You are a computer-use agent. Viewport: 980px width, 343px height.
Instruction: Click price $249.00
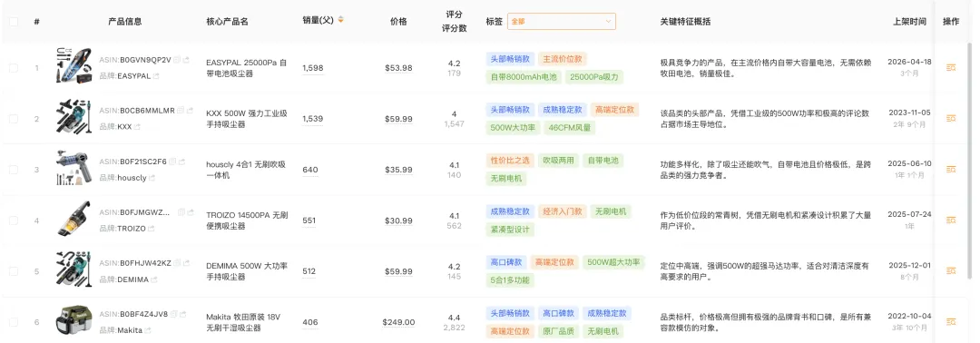pyautogui.click(x=398, y=322)
